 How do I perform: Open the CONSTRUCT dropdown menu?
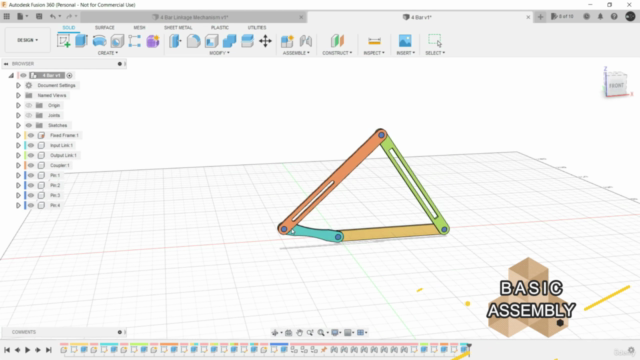coord(337,53)
